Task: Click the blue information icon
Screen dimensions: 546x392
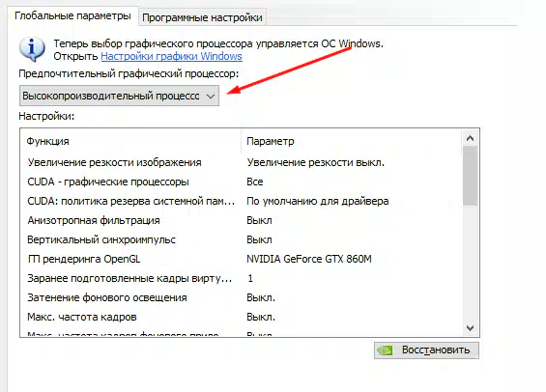Action: coord(32,49)
